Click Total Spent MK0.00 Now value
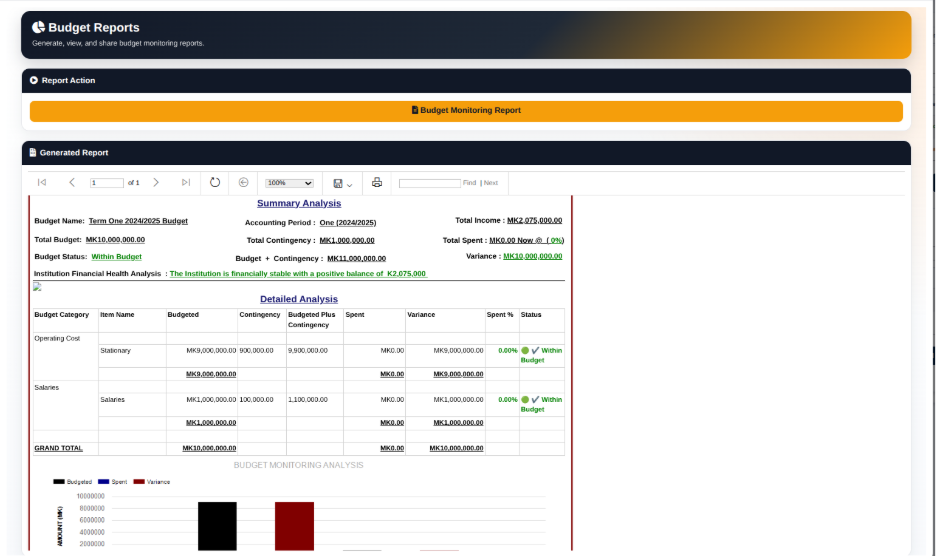 [x=526, y=240]
